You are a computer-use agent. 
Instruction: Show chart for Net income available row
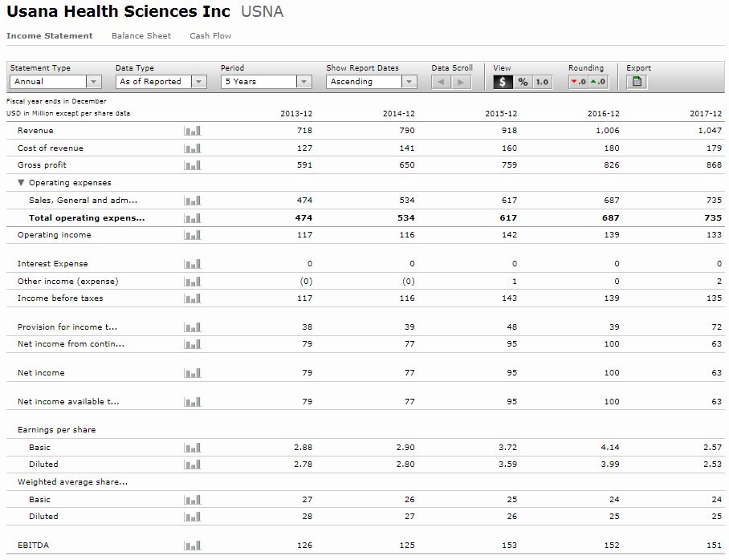click(x=193, y=401)
